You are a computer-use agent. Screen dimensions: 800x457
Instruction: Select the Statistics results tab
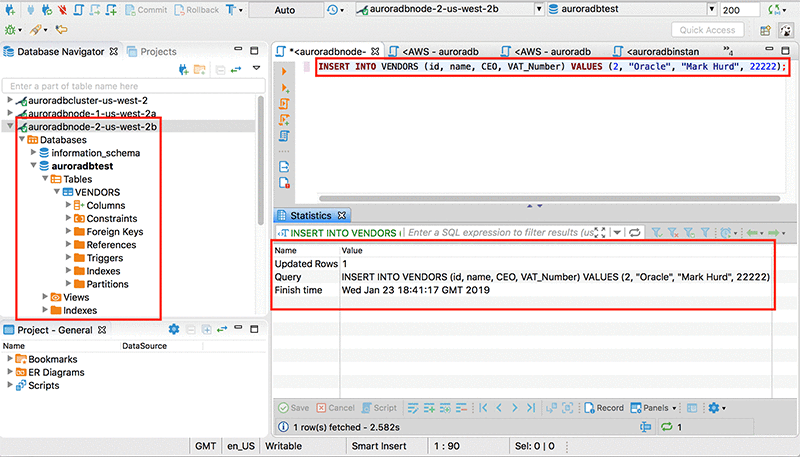click(x=311, y=215)
